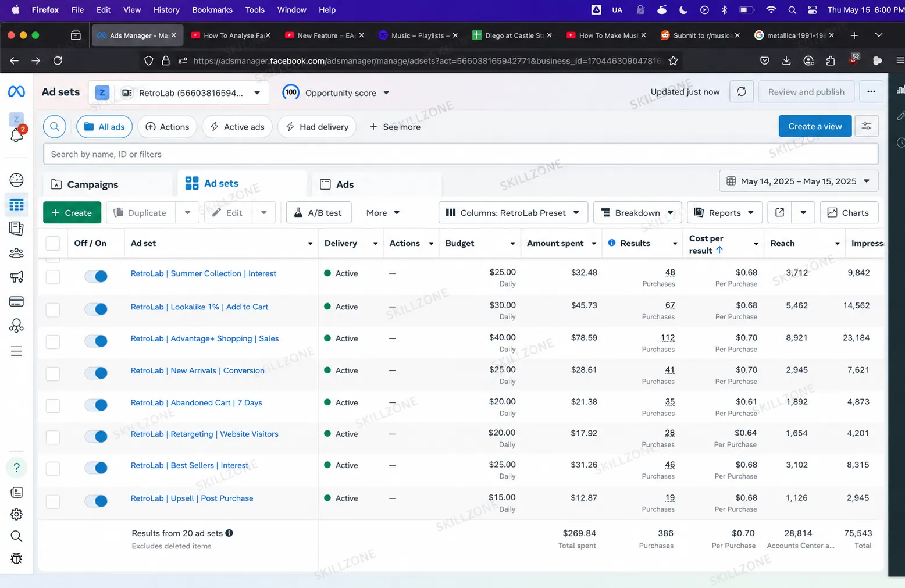This screenshot has height=588, width=905.
Task: Open the notifications bell in the sidebar
Action: 16,136
